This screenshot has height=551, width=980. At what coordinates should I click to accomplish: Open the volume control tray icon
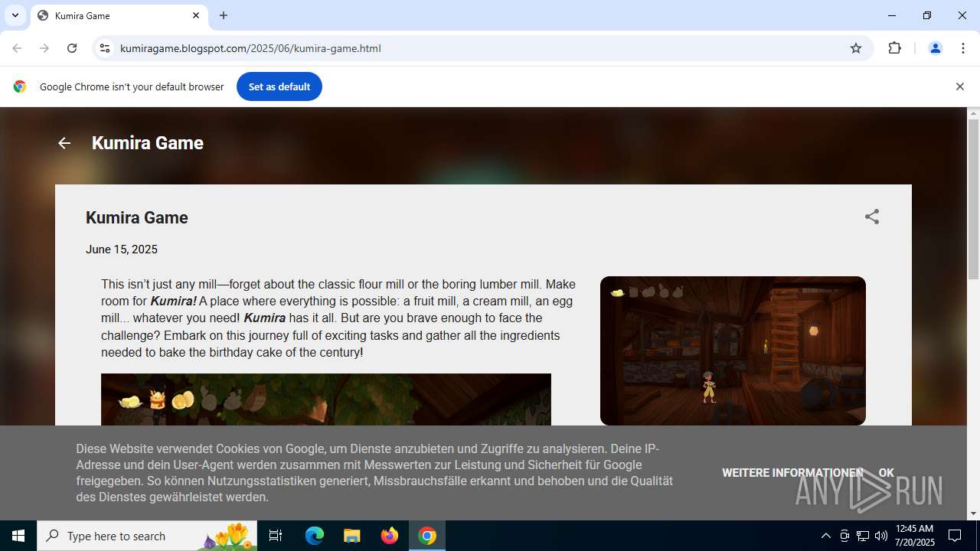click(x=881, y=536)
